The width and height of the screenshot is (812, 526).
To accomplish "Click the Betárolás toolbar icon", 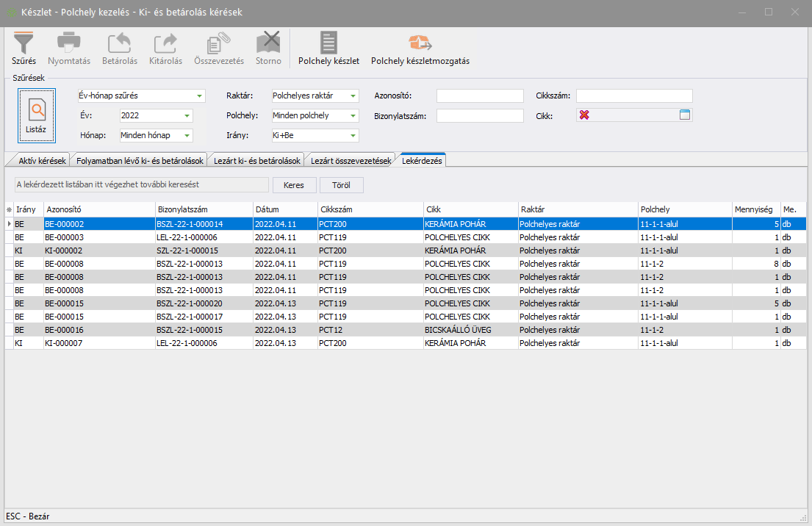I will point(119,43).
